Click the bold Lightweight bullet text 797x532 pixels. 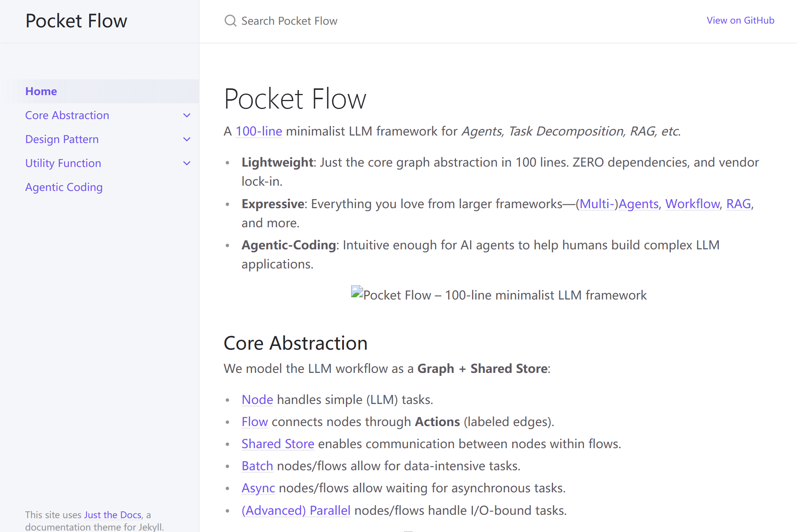[277, 162]
